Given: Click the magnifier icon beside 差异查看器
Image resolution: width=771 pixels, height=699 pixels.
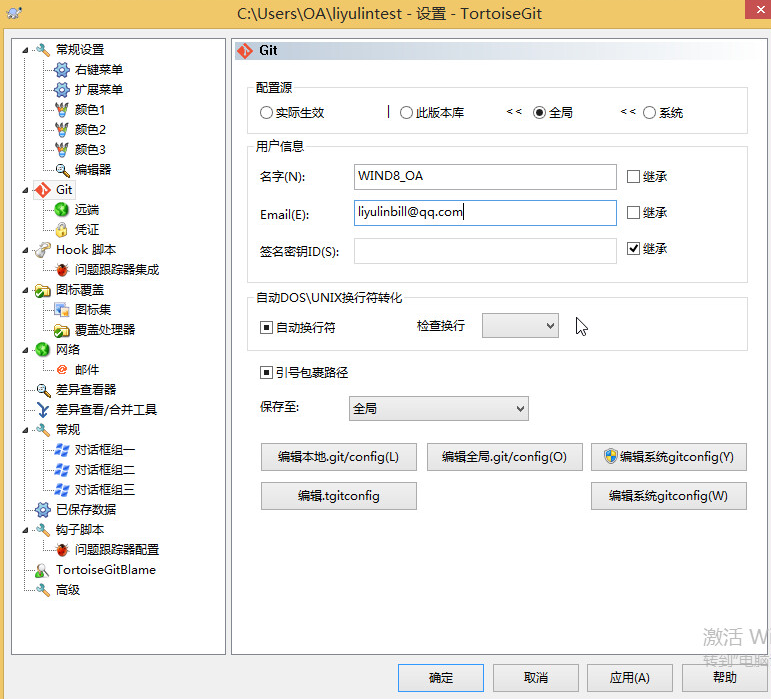Looking at the screenshot, I should [43, 390].
